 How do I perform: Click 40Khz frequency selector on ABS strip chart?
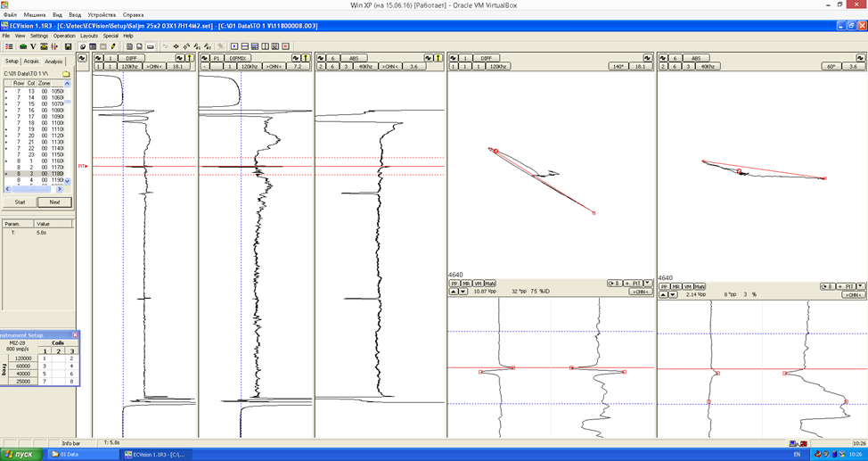(365, 67)
